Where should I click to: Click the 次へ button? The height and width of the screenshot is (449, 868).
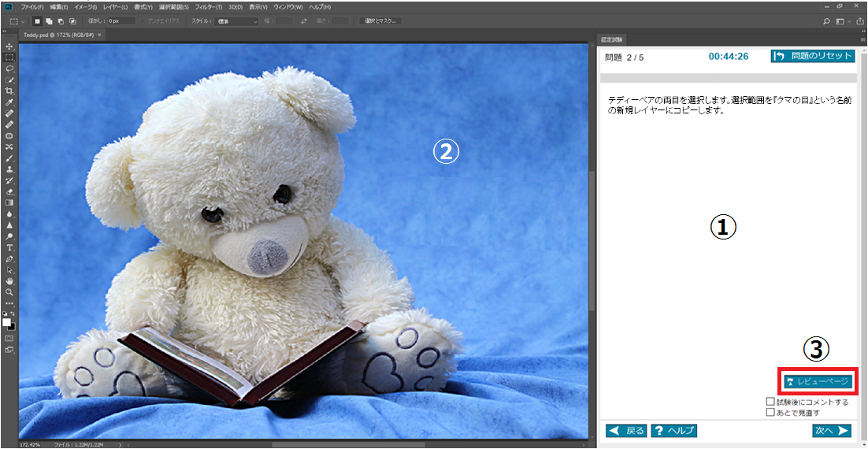[831, 431]
